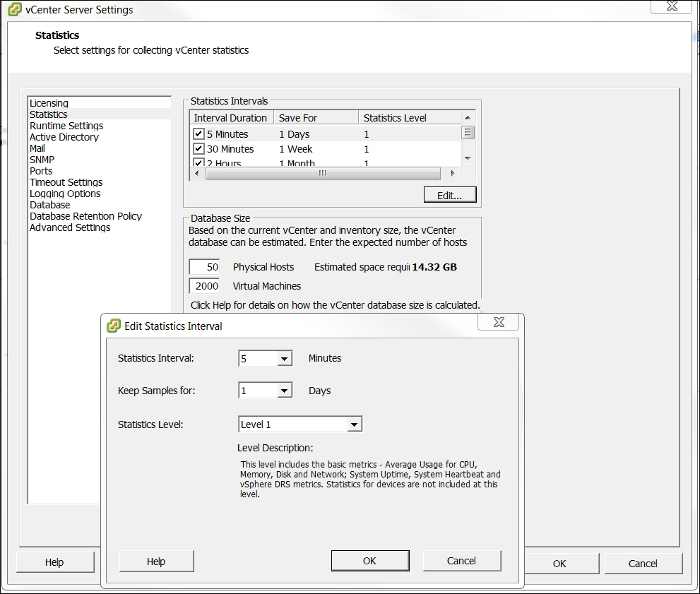Close the Edit Statistics Interval dialog

[x=499, y=322]
